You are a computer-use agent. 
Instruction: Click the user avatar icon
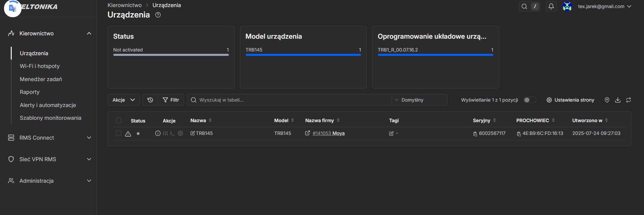(x=567, y=6)
